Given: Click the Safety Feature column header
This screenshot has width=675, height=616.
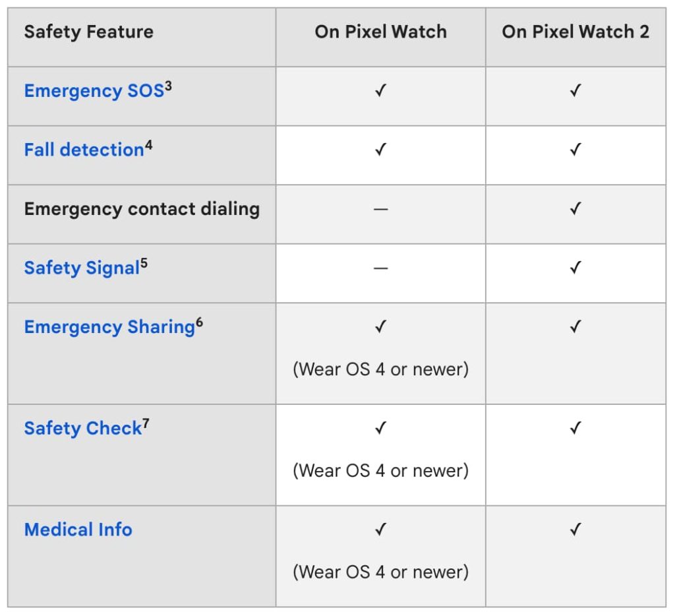Looking at the screenshot, I should (88, 32).
